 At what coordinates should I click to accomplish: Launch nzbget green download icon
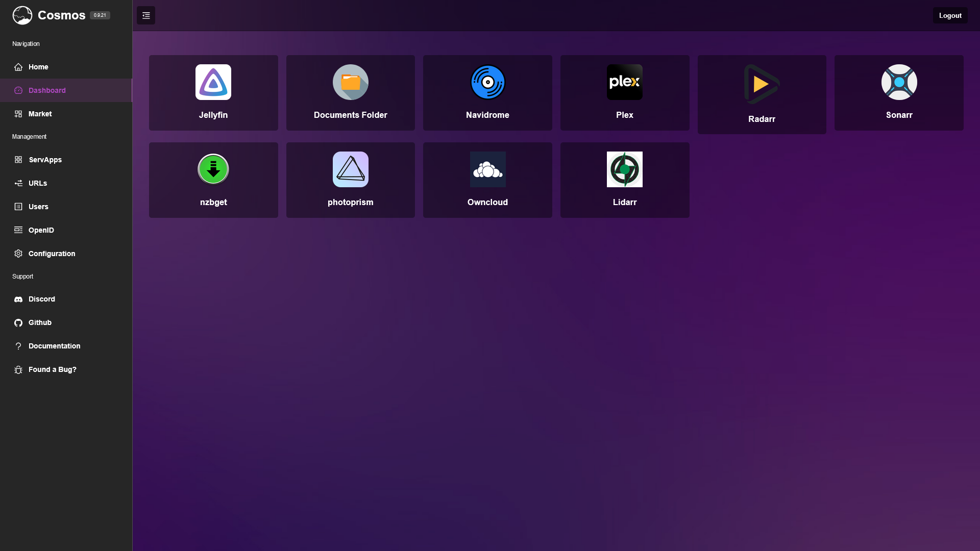213,169
